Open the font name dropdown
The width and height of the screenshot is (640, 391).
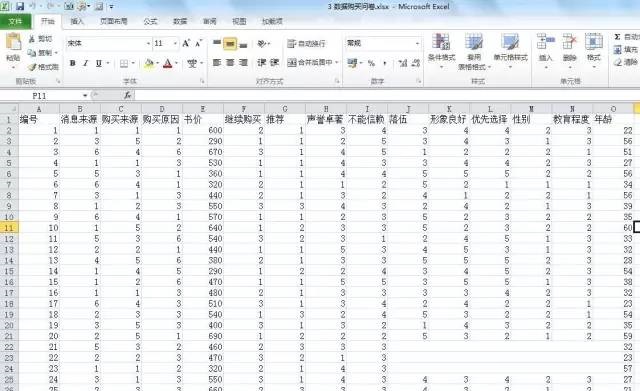[148, 43]
